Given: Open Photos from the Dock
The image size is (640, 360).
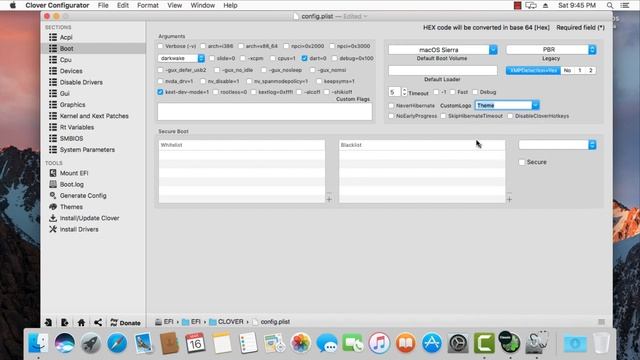Looking at the screenshot, I should (x=301, y=343).
